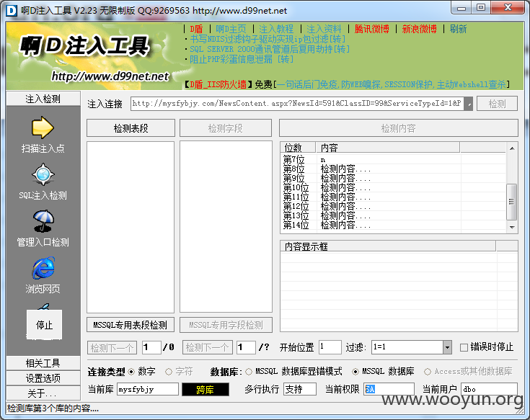Open SQL SERVER 2000通讯管道 article link
Image resolution: width=530 pixels, height=420 pixels.
(270, 49)
